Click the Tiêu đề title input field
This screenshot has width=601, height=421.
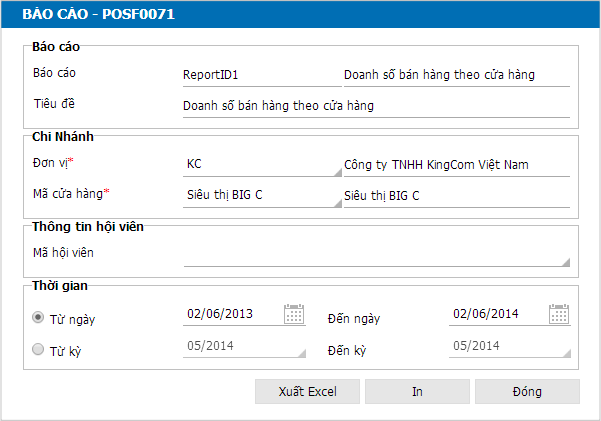click(376, 106)
